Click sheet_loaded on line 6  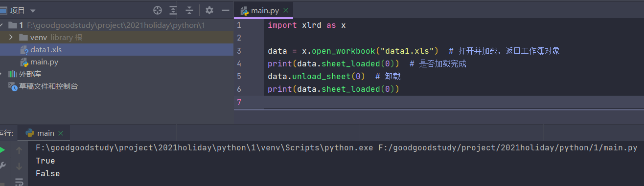click(351, 89)
